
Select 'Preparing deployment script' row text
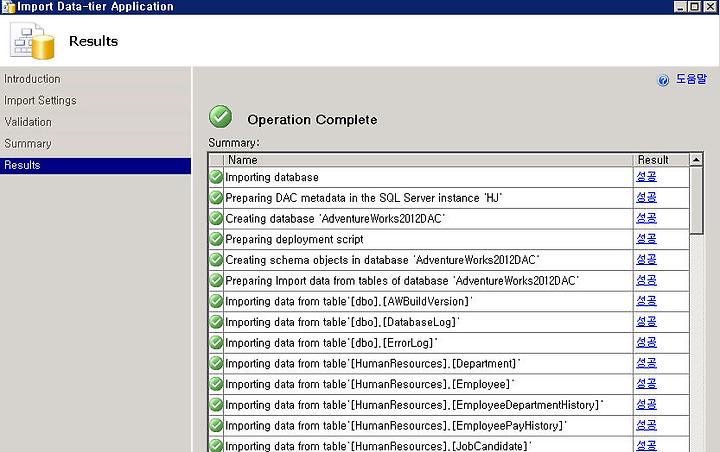click(x=294, y=239)
